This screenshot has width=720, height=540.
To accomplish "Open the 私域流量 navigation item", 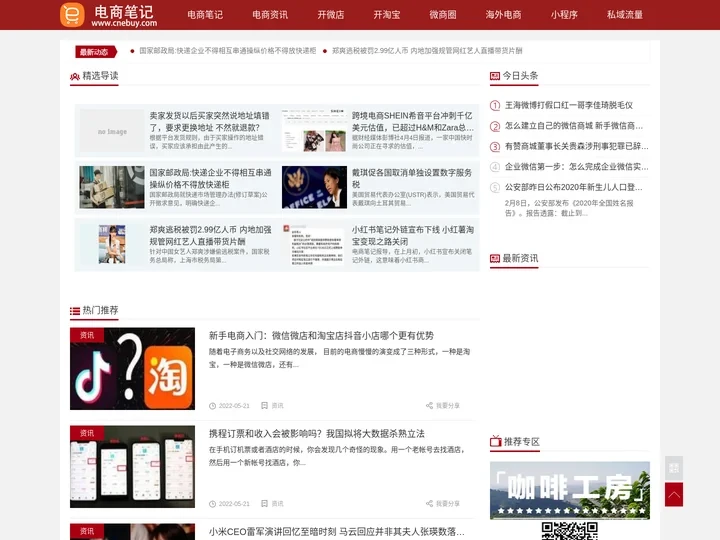I will pos(624,15).
